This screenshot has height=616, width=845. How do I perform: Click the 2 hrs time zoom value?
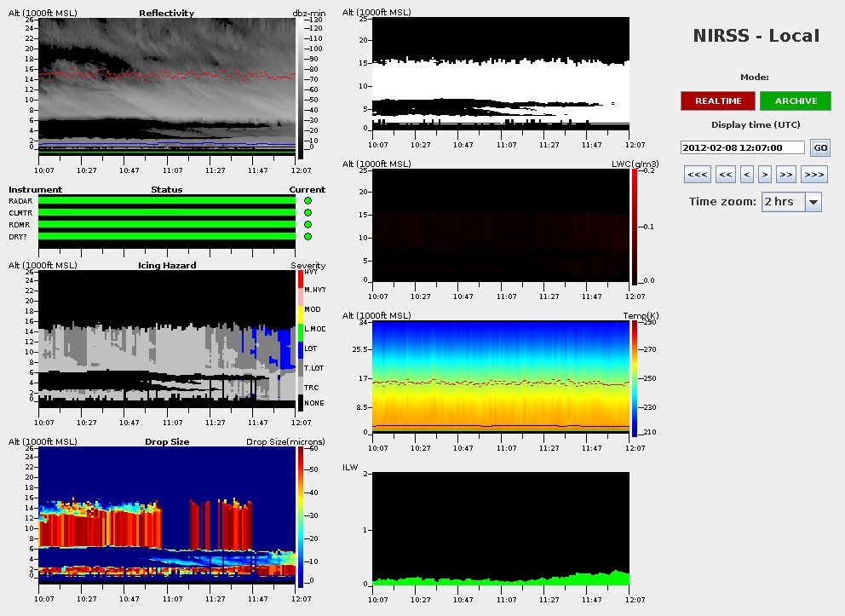click(783, 202)
